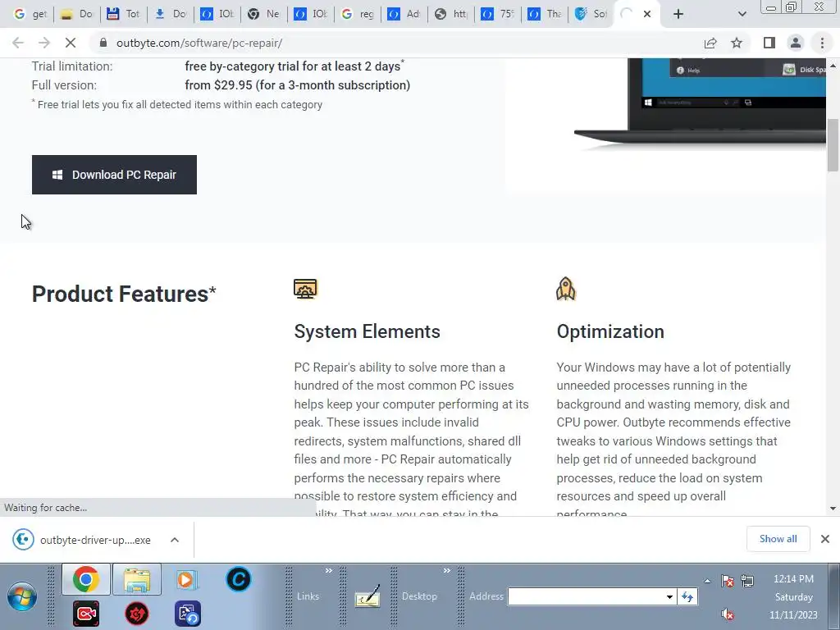Open the Action Center flag icon

728,581
